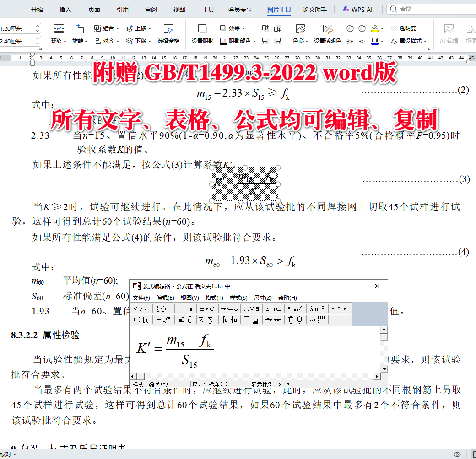Image resolution: width=476 pixels, height=459 pixels.
Task: Open the 帮助(H) menu in formula editor
Action: point(287,298)
